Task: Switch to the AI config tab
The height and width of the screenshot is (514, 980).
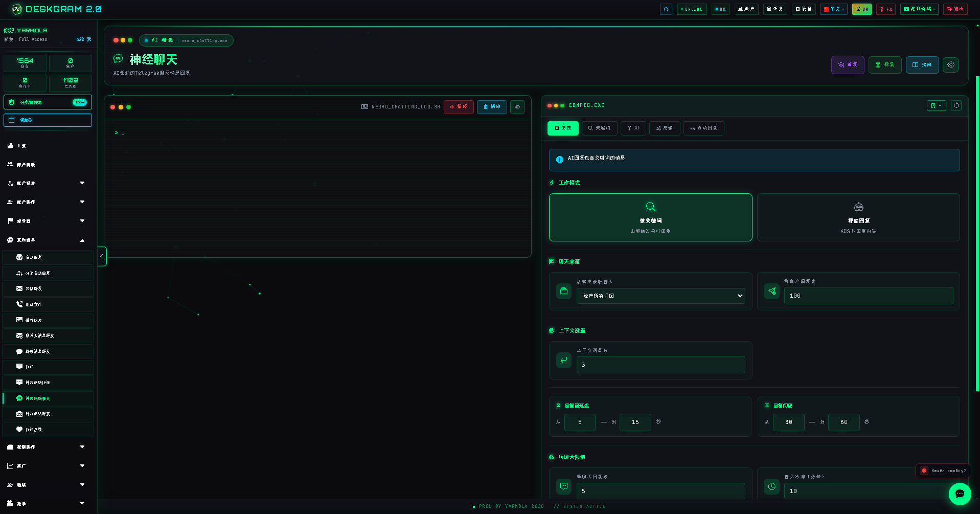Action: coord(633,128)
